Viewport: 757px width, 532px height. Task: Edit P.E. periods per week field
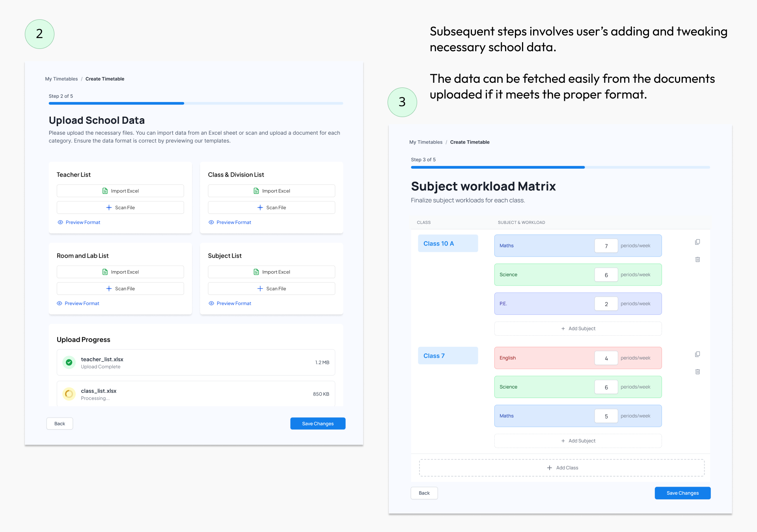(606, 304)
